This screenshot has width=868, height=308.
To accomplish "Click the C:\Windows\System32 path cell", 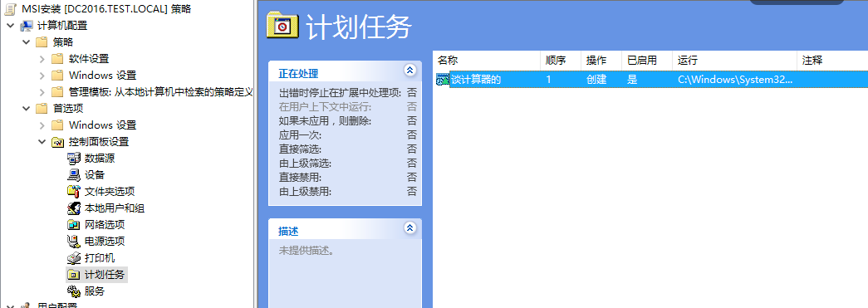I will pyautogui.click(x=735, y=80).
